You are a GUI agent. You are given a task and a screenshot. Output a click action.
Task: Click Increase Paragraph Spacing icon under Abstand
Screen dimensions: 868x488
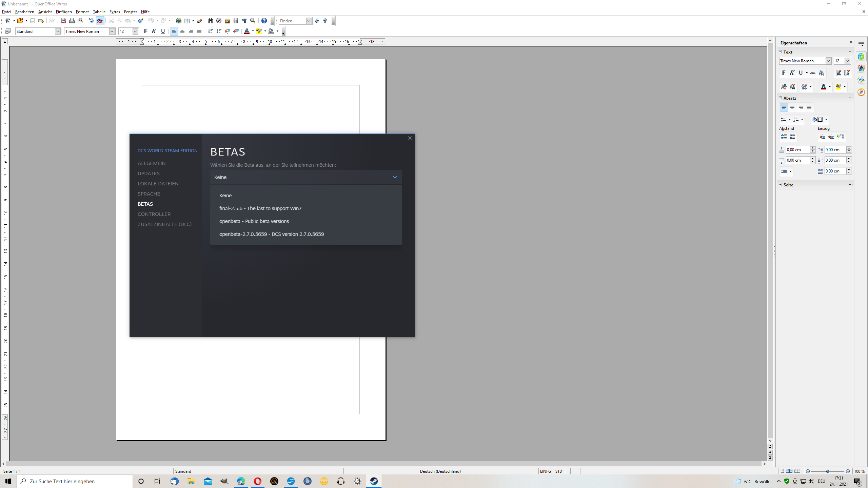coord(784,137)
